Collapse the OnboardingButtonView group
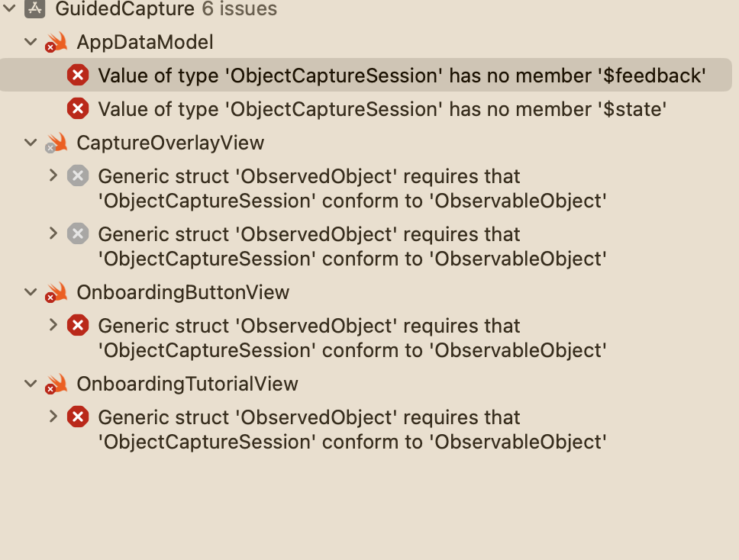This screenshot has height=560, width=739. click(x=31, y=292)
